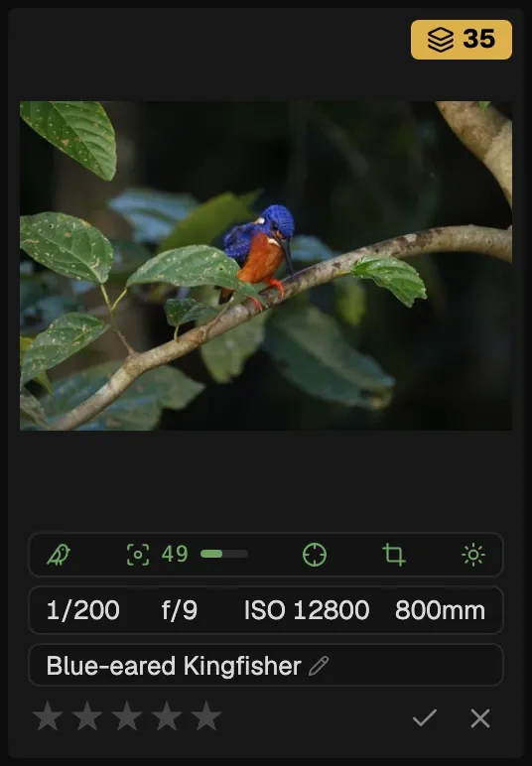Click the crosshair target icon

[315, 555]
